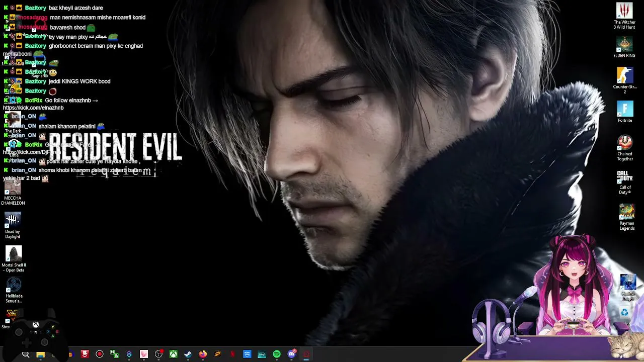Open the pink square app in taskbar
The width and height of the screenshot is (644, 362).
tap(144, 354)
